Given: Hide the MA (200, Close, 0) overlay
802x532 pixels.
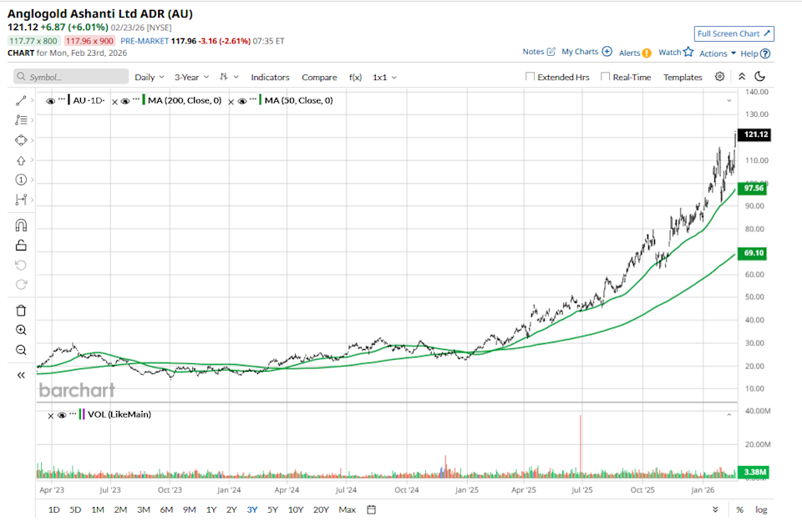Looking at the screenshot, I should coord(124,99).
